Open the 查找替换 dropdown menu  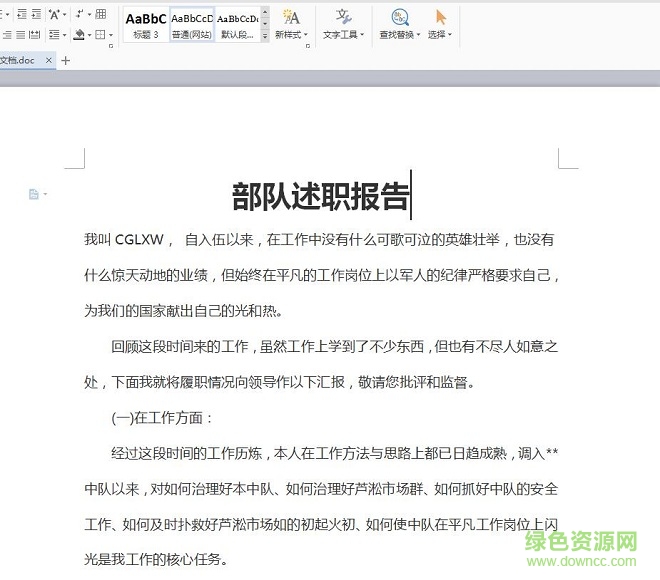point(418,35)
